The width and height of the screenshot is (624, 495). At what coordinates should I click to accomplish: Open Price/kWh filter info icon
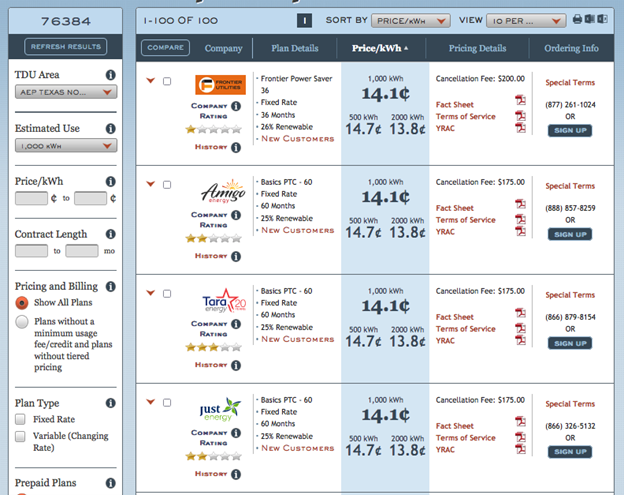(111, 181)
